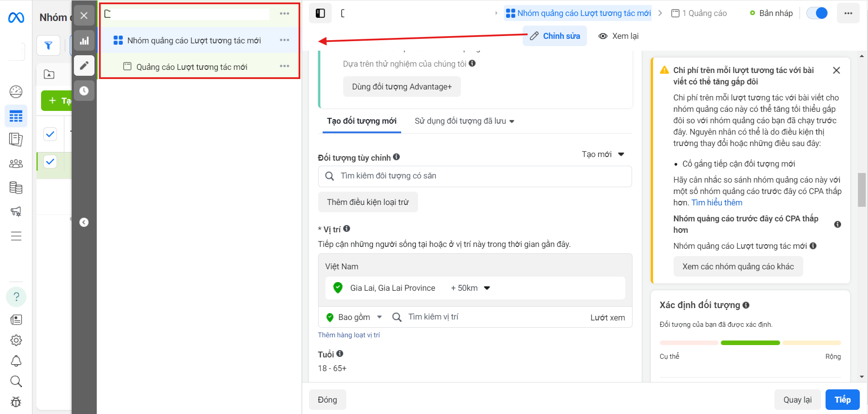Screen dimensions: 868x414
Task: Open options for Quảng cáo Lượt tương tác row
Action: (285, 66)
